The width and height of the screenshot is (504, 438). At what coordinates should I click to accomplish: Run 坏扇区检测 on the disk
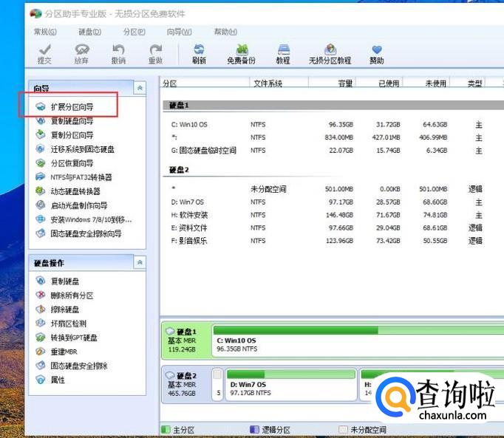coord(61,324)
